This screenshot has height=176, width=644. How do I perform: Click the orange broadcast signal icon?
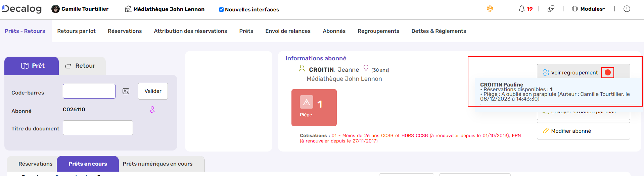pyautogui.click(x=490, y=9)
